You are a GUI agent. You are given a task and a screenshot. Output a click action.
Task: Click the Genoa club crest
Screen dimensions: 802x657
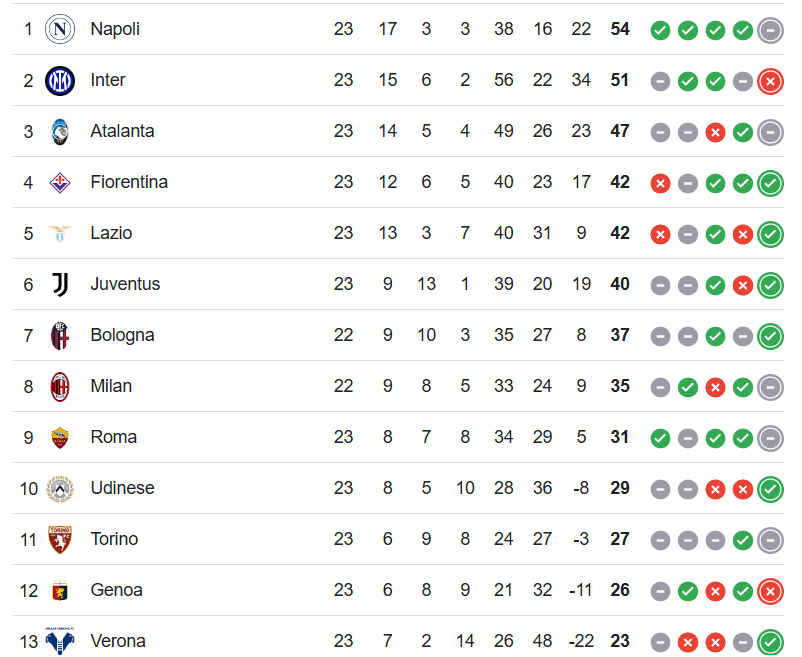[60, 590]
